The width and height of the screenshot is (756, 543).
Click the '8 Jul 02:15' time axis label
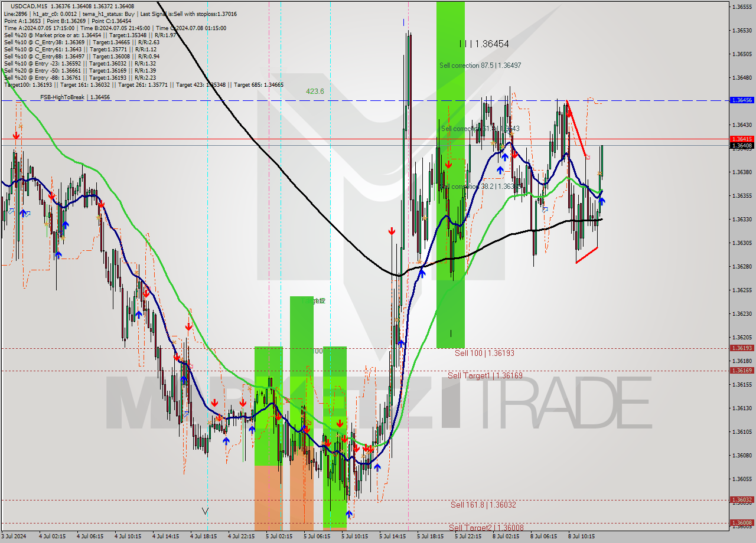507,537
